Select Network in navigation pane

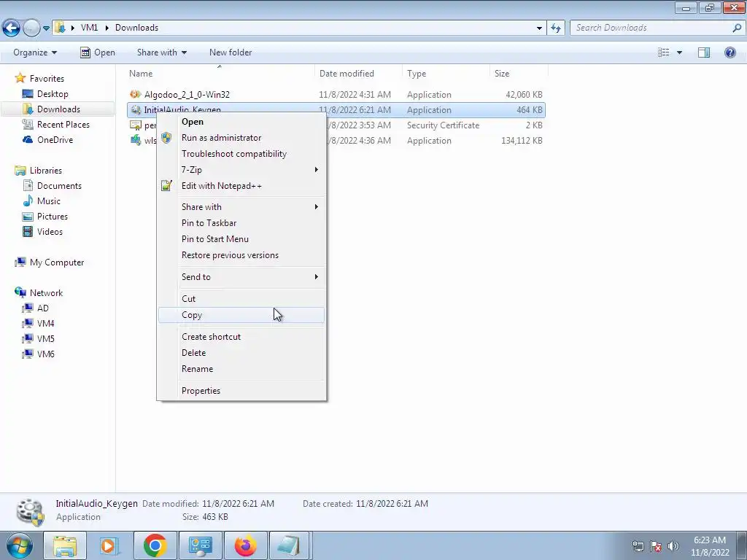click(x=46, y=293)
